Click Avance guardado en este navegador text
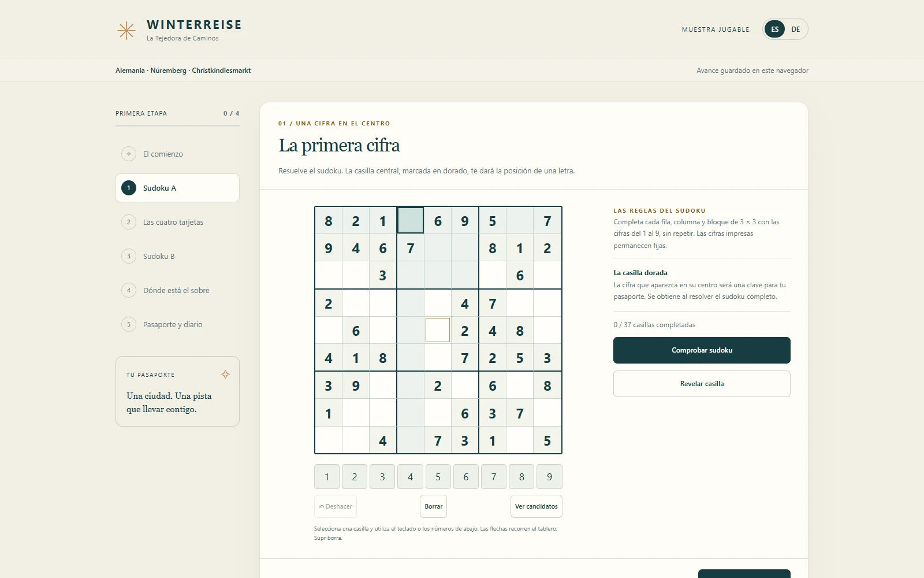The width and height of the screenshot is (924, 578). pos(752,71)
